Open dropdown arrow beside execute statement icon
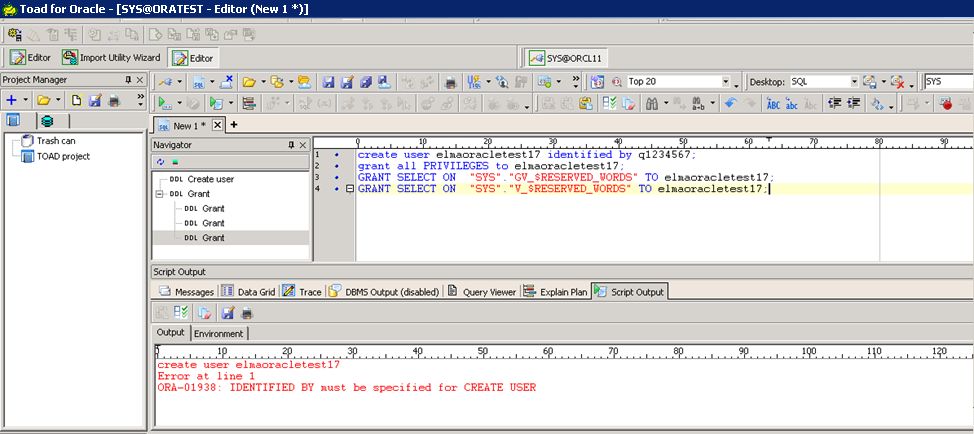 point(180,104)
